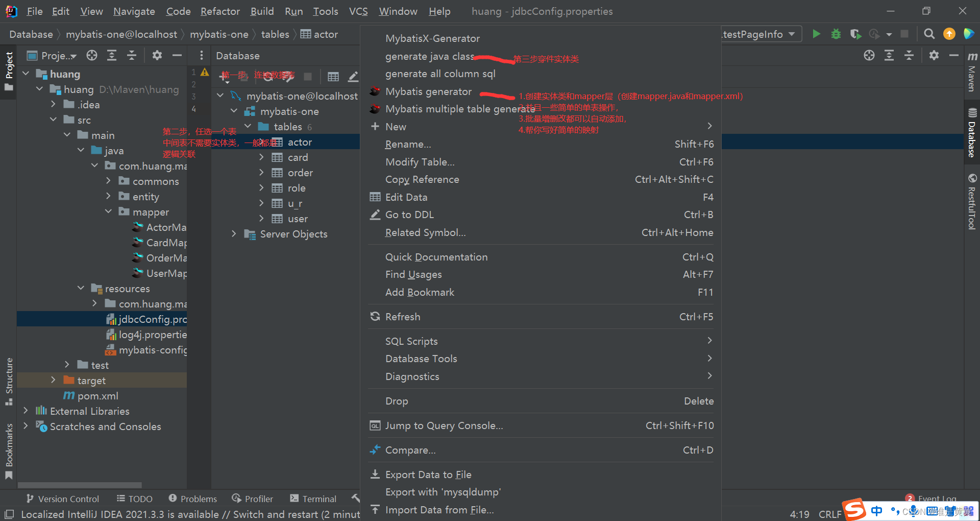
Task: Click the Database toolbar edit pencil icon
Action: (353, 77)
